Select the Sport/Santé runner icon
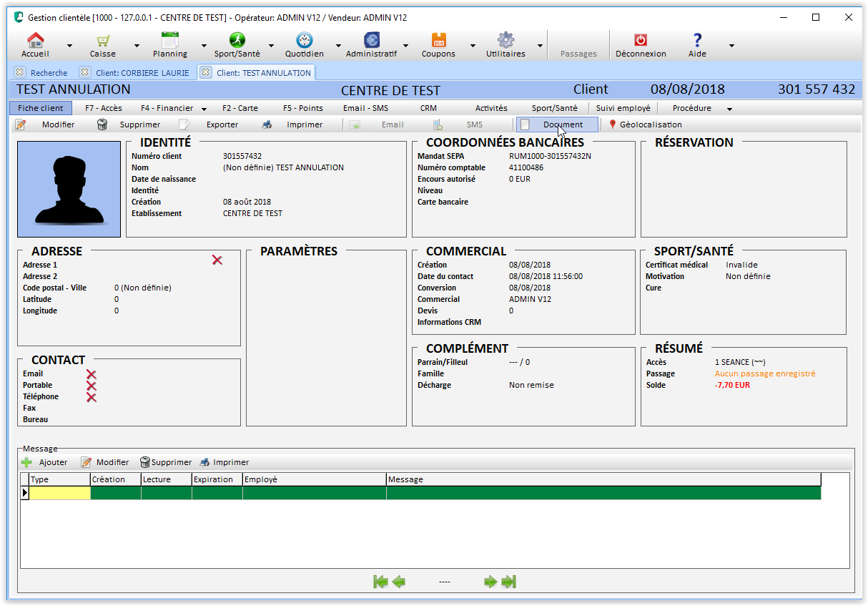This screenshot has width=868, height=606. (237, 41)
